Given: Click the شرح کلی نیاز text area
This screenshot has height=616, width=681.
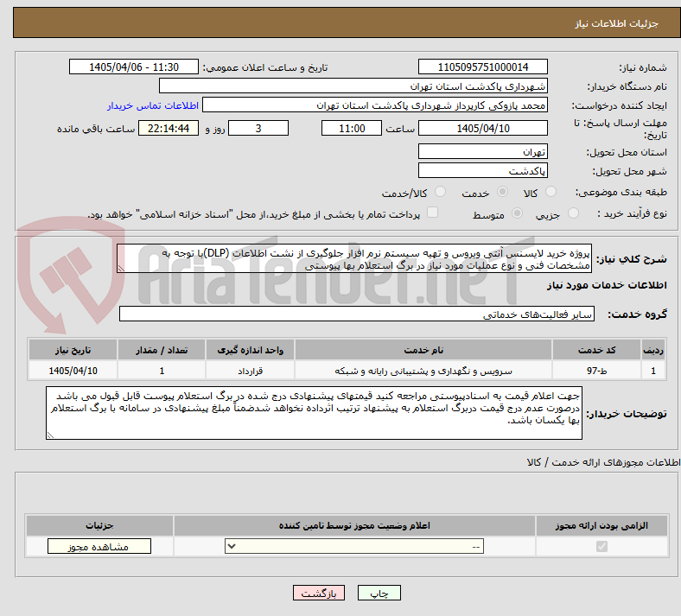Looking at the screenshot, I should 354,258.
